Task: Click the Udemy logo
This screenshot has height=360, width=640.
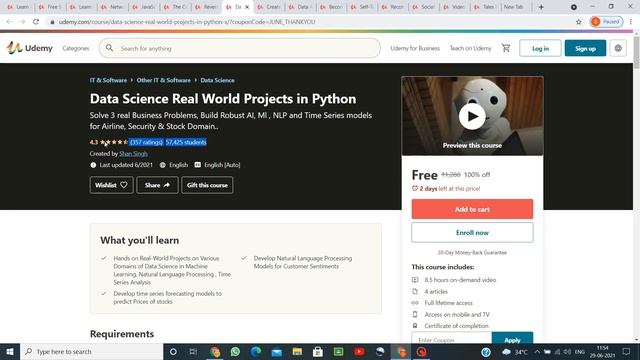Action: point(29,48)
